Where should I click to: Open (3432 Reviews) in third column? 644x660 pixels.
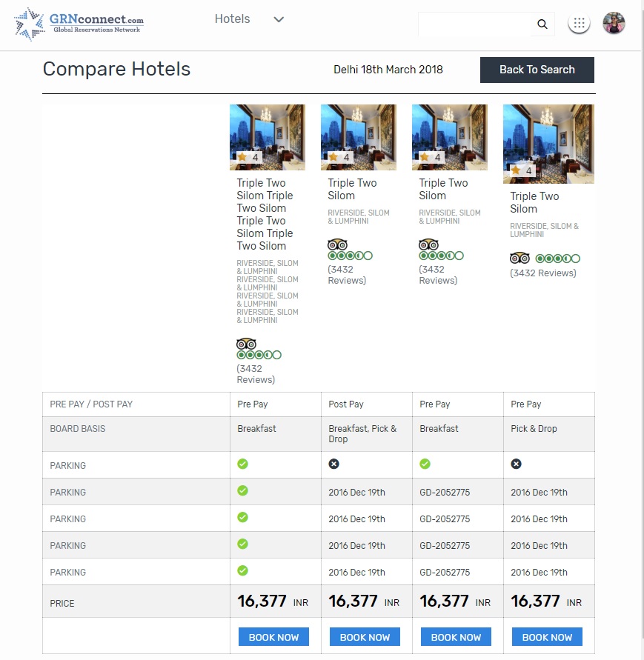tap(438, 275)
